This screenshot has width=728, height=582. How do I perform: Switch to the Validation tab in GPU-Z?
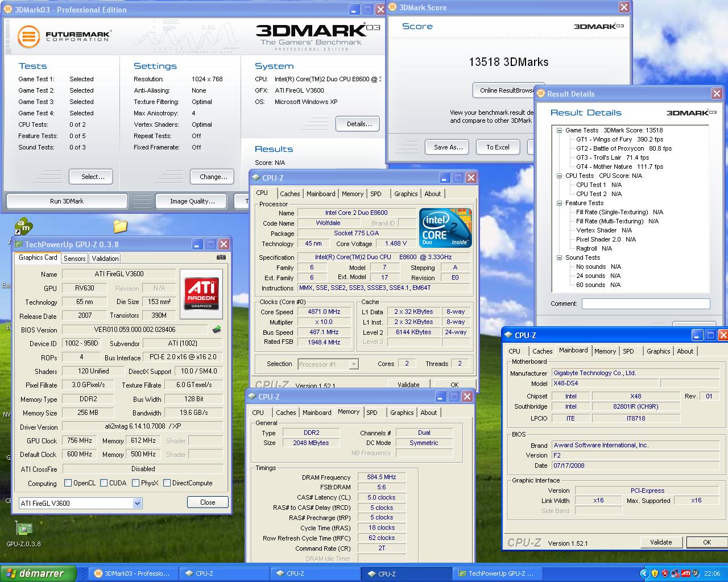pos(105,258)
